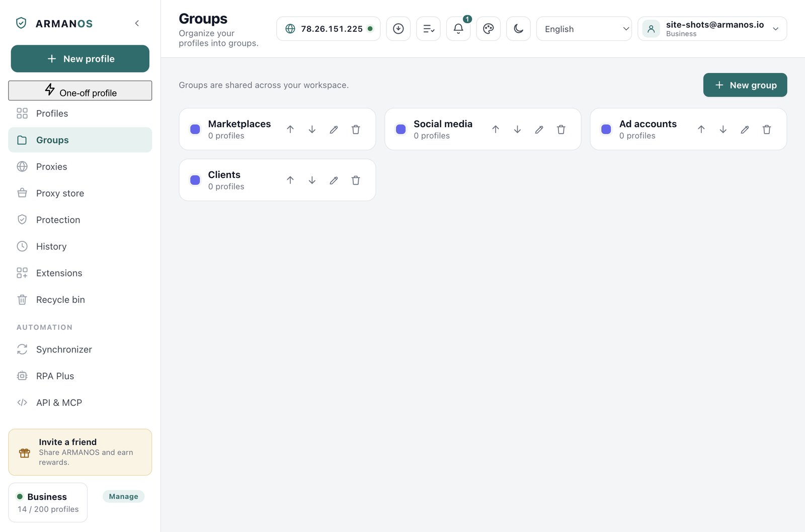Move Ad accounts group up
The height and width of the screenshot is (532, 805).
[701, 129]
